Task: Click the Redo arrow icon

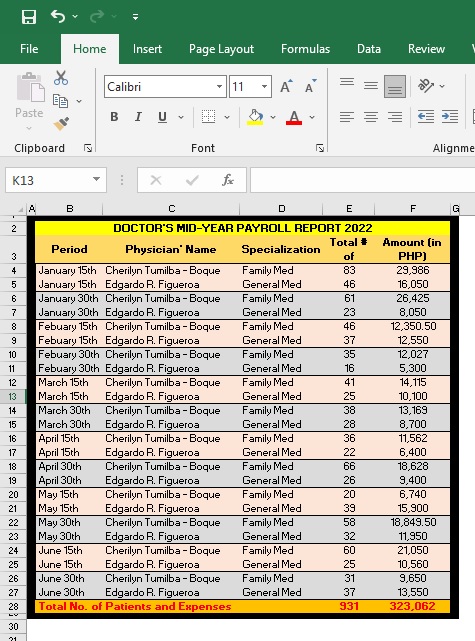Action: click(x=97, y=16)
